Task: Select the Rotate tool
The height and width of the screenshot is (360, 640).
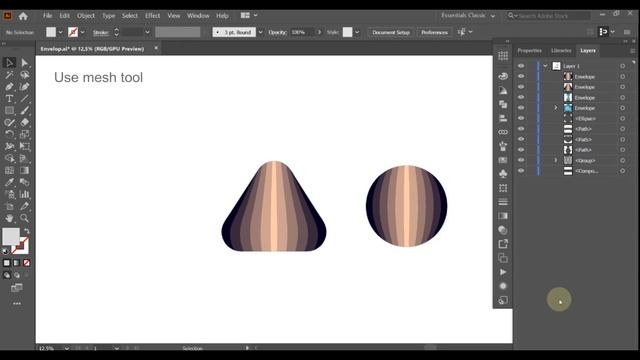Action: pos(9,134)
